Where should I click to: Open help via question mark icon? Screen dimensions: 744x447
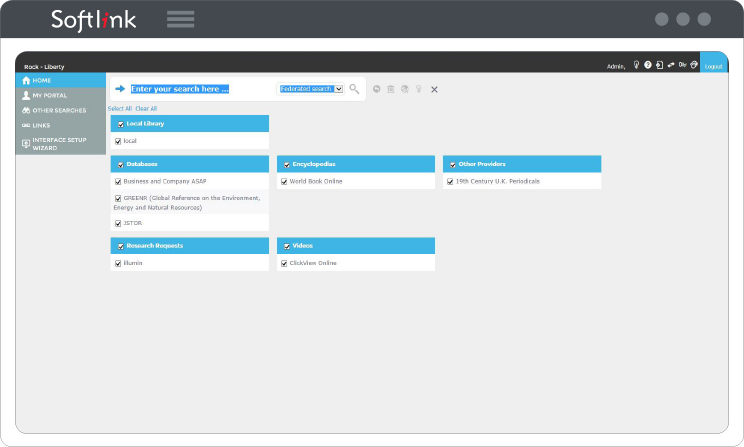click(648, 65)
